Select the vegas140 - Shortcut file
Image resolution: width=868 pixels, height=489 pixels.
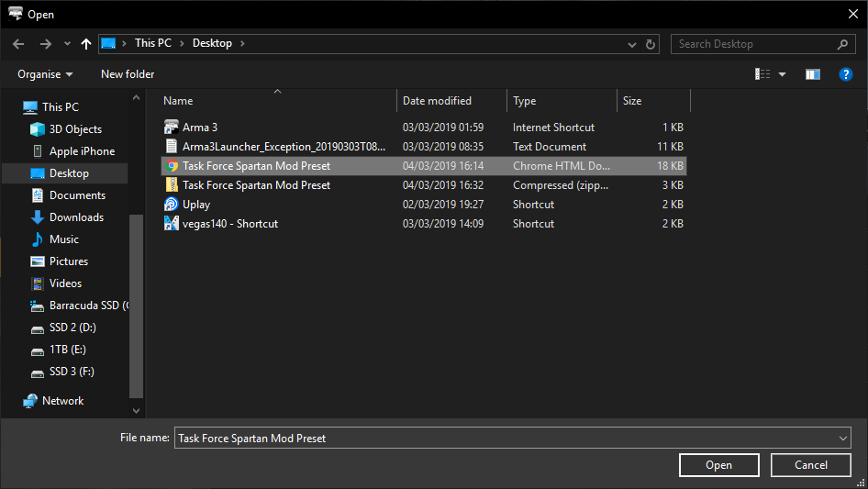(x=229, y=224)
